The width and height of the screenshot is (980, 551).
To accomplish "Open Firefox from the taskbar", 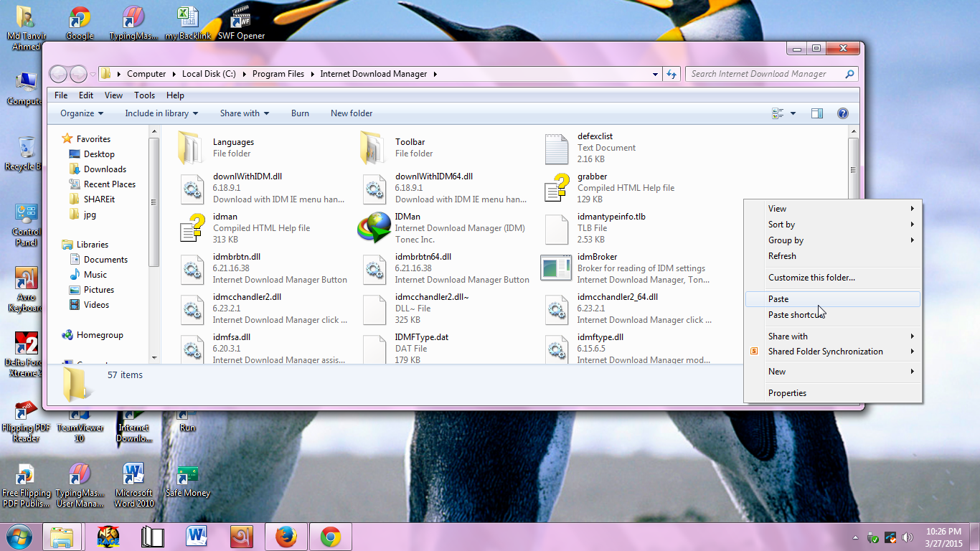I will pos(286,537).
